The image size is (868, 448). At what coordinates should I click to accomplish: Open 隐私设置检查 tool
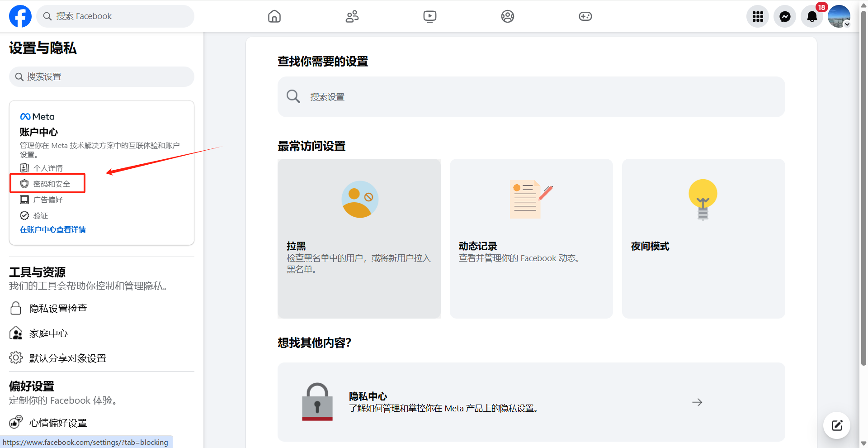coord(58,309)
